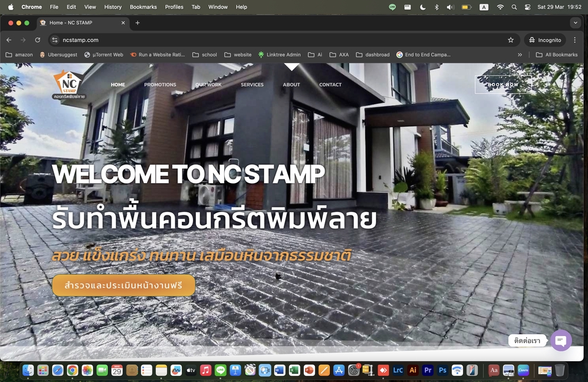Open the chat bubble widget

click(x=561, y=340)
